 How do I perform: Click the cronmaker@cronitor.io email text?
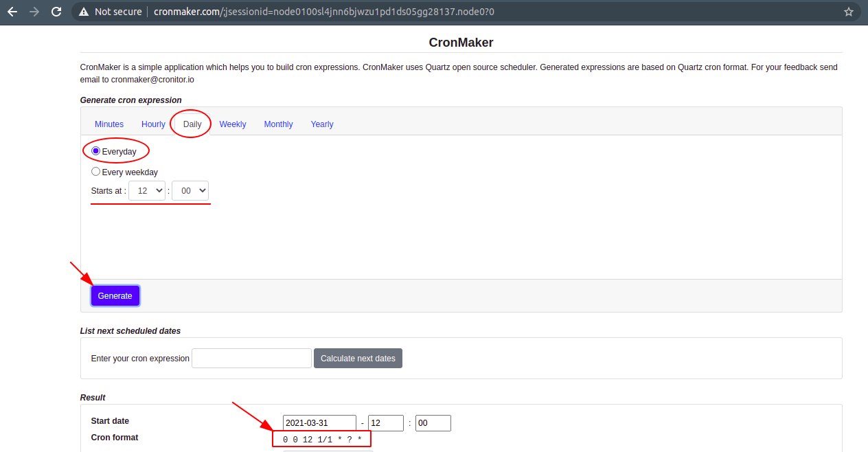pyautogui.click(x=152, y=80)
